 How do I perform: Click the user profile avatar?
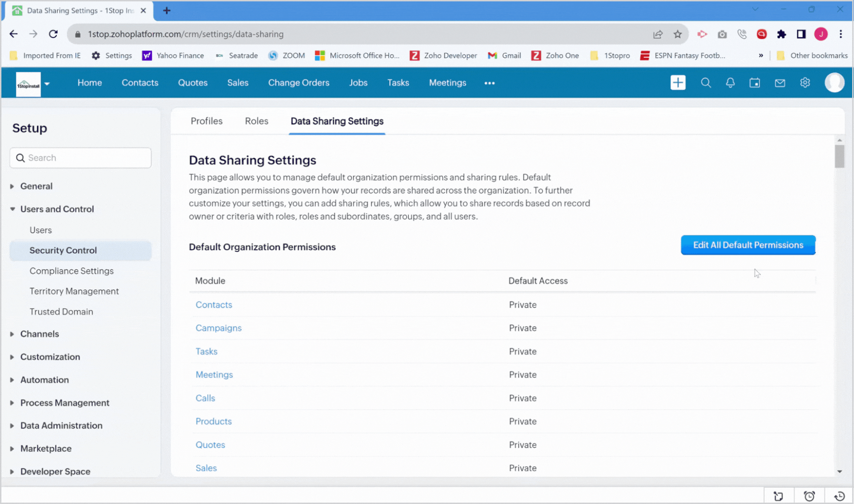point(834,83)
